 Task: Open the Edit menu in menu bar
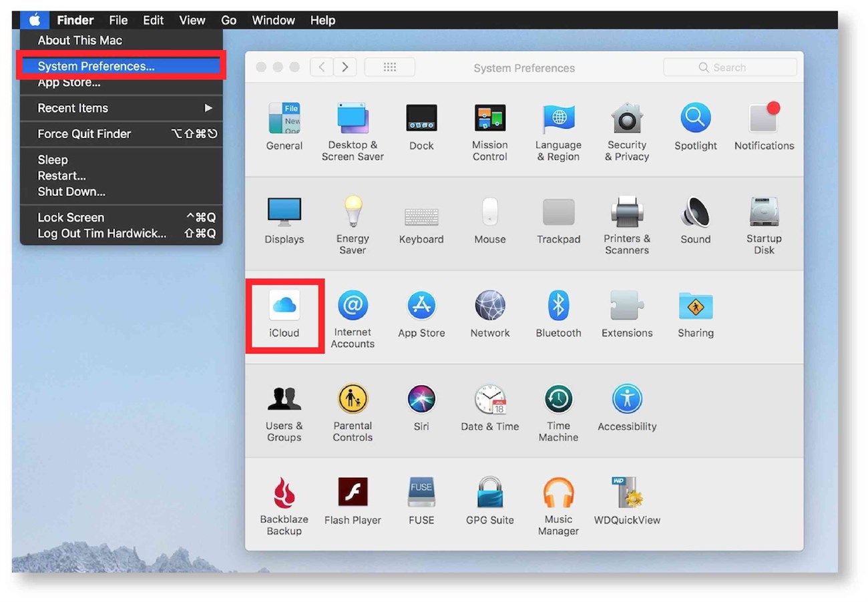(x=153, y=20)
